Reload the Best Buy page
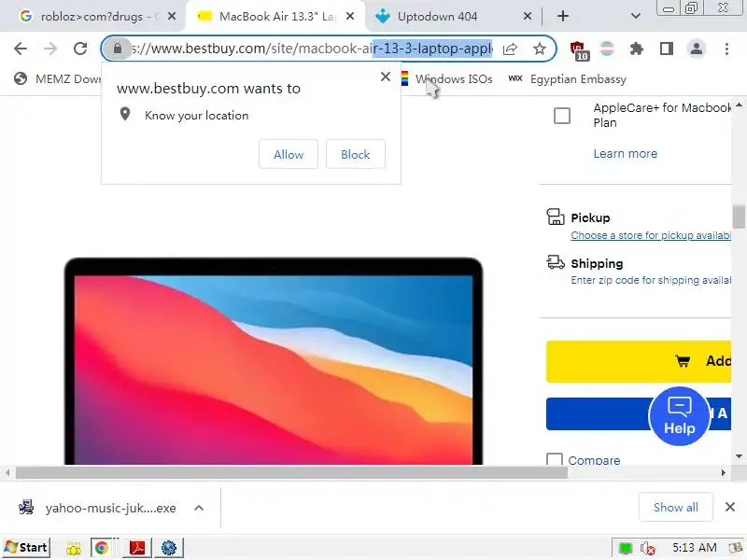Screen dimensions: 747x560 click(x=80, y=49)
